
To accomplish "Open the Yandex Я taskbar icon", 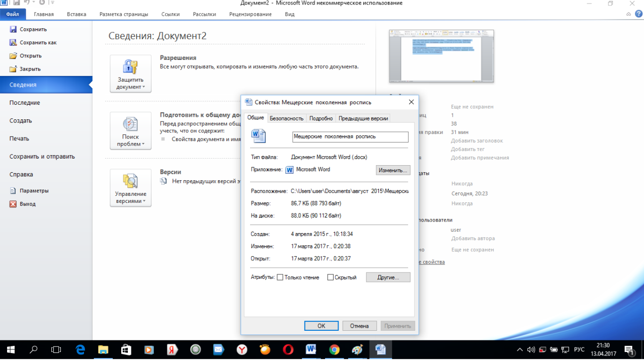I will tap(172, 349).
